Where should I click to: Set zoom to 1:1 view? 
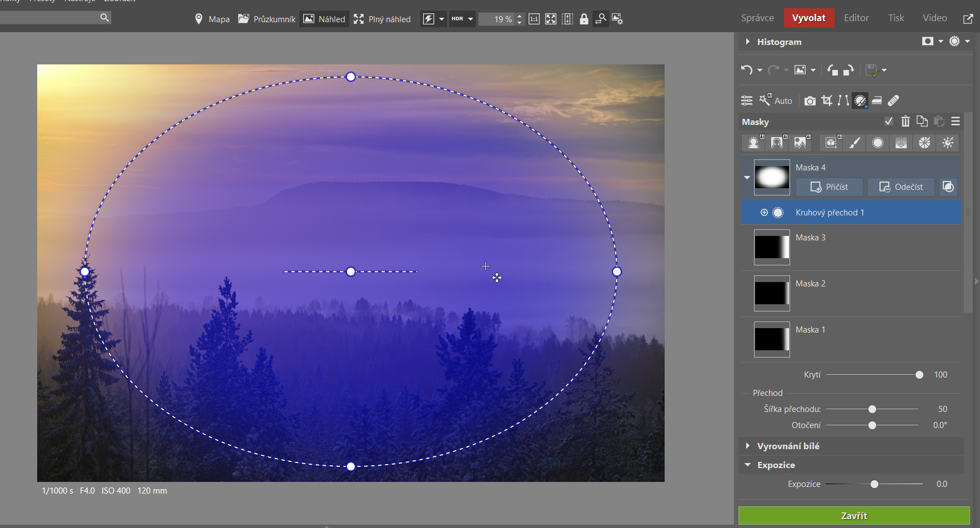point(534,19)
